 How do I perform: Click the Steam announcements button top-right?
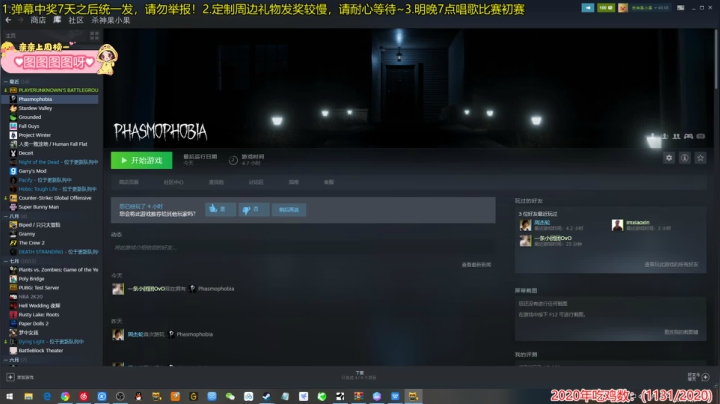pos(587,8)
